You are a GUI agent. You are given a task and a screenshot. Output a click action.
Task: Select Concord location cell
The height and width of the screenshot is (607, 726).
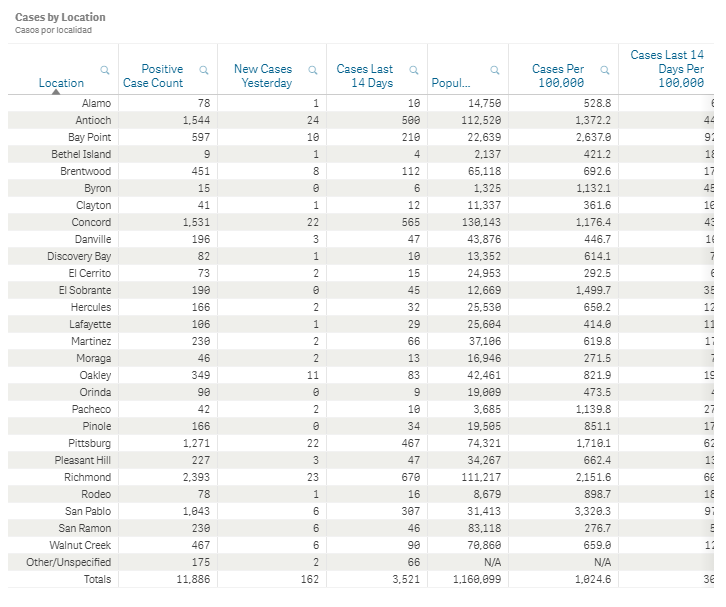[91, 222]
